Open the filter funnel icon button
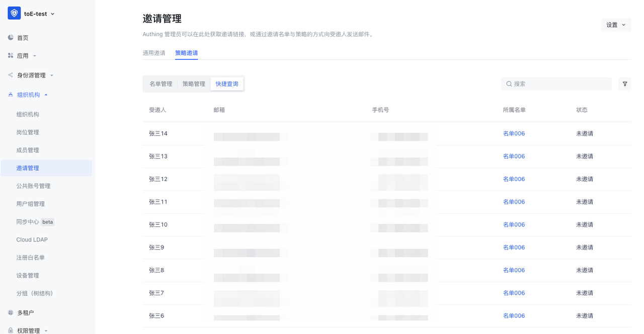The width and height of the screenshot is (644, 334). (x=624, y=84)
